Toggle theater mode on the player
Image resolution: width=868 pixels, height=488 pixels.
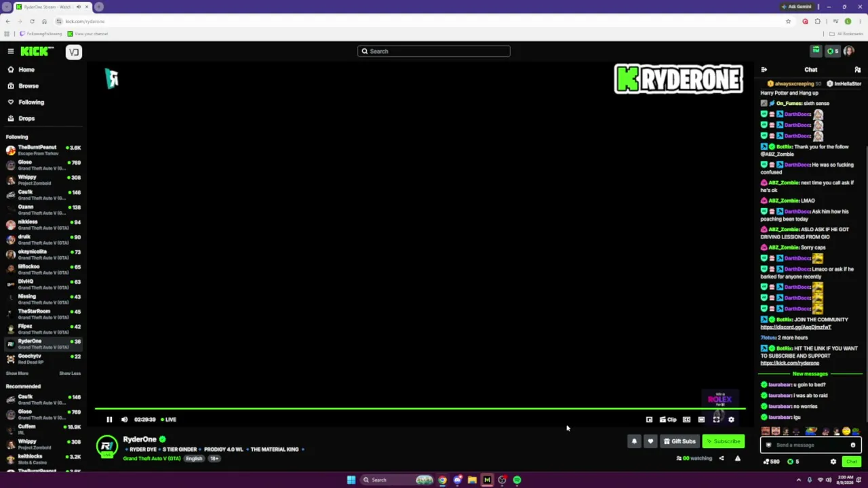(701, 420)
